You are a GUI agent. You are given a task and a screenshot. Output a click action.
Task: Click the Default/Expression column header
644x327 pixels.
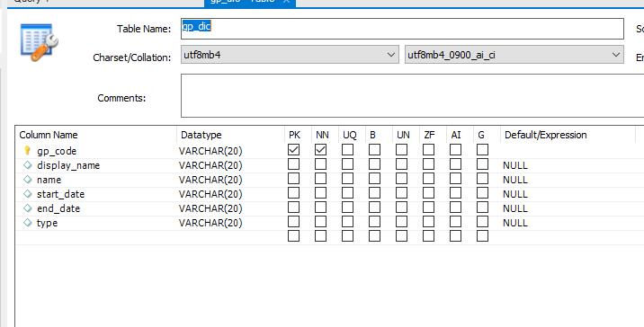pos(545,135)
